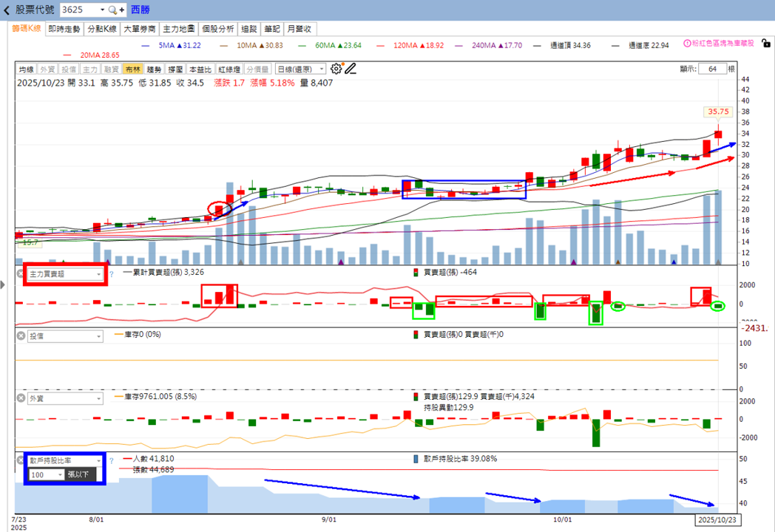Switch to the 主力地圖 tab
The width and height of the screenshot is (775, 532).
(178, 29)
